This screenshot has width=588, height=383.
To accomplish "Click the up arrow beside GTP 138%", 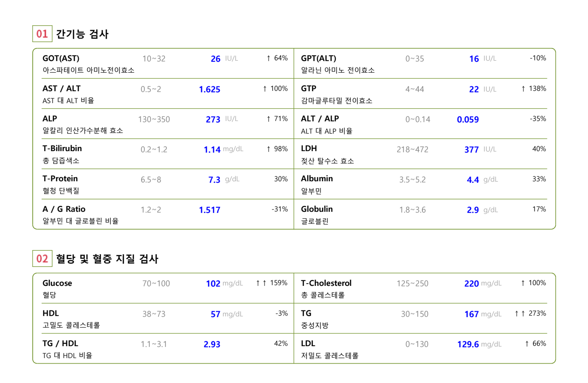I will (523, 89).
